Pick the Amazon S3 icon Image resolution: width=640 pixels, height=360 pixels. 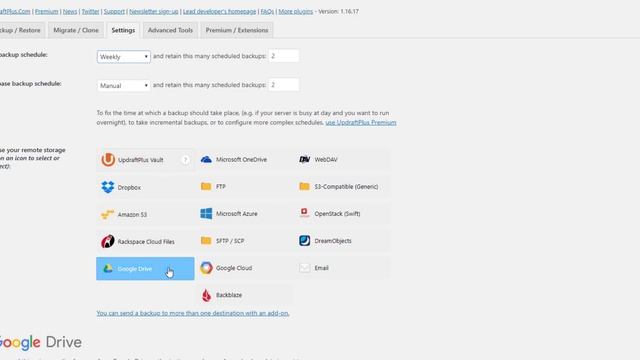[107, 214]
